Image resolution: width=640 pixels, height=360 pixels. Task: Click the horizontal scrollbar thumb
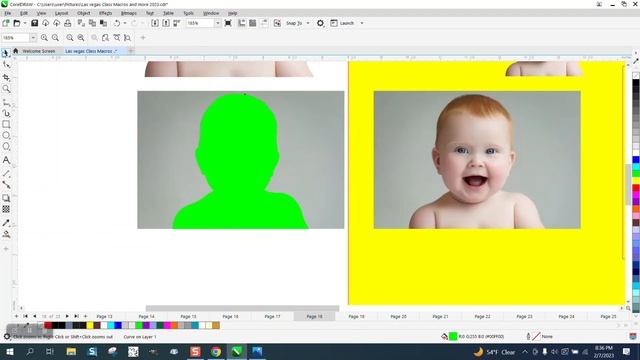242,308
